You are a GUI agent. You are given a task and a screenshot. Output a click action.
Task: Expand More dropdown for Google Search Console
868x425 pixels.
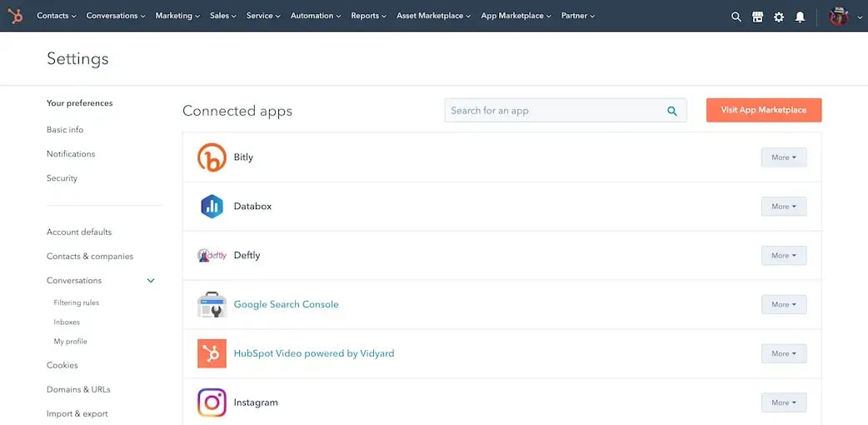[784, 304]
